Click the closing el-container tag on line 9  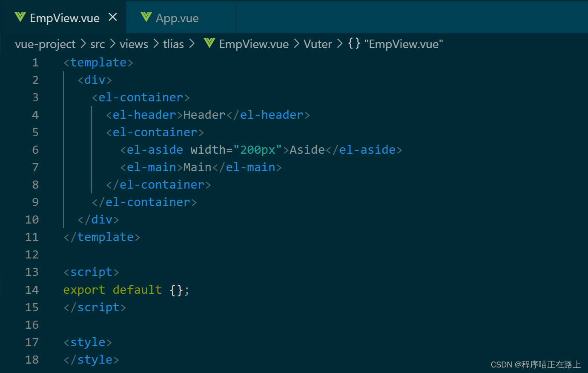[x=144, y=202]
